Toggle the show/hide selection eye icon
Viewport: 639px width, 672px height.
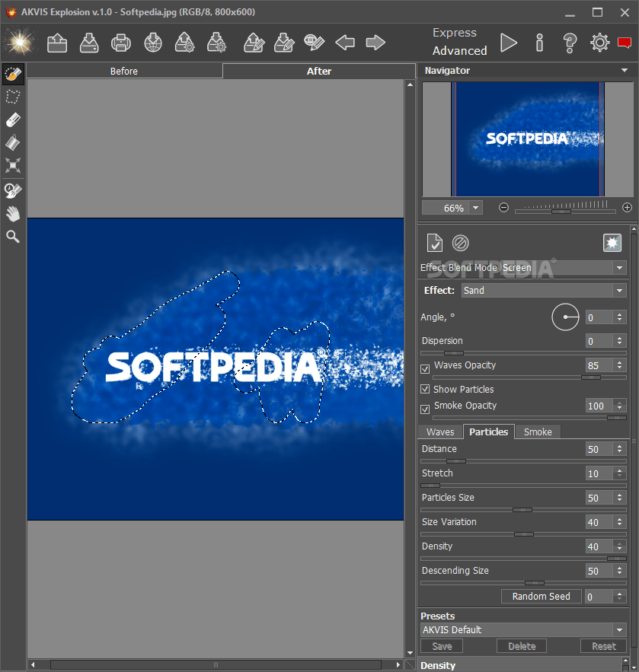tap(315, 43)
